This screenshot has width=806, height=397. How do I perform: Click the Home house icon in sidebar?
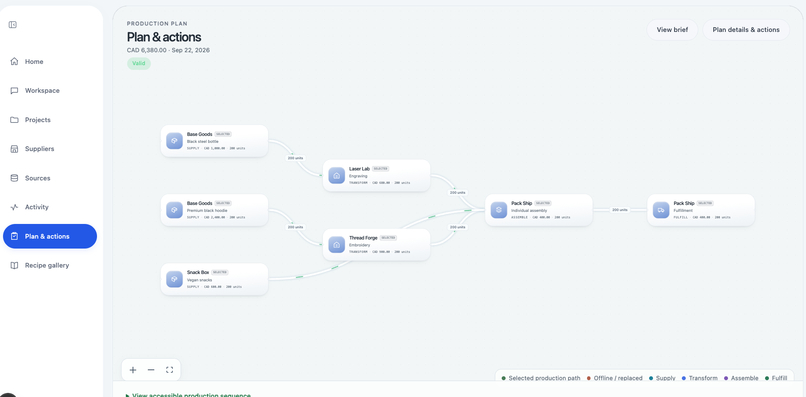click(x=14, y=61)
